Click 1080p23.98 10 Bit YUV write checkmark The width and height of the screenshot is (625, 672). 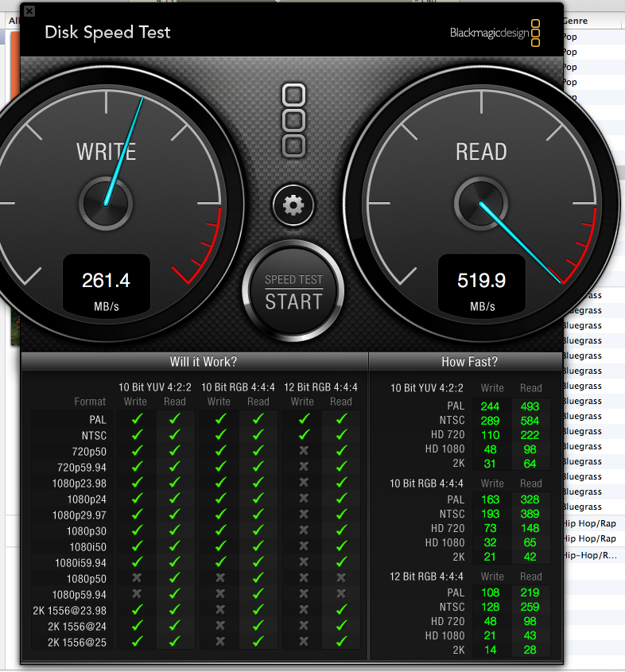coord(137,482)
